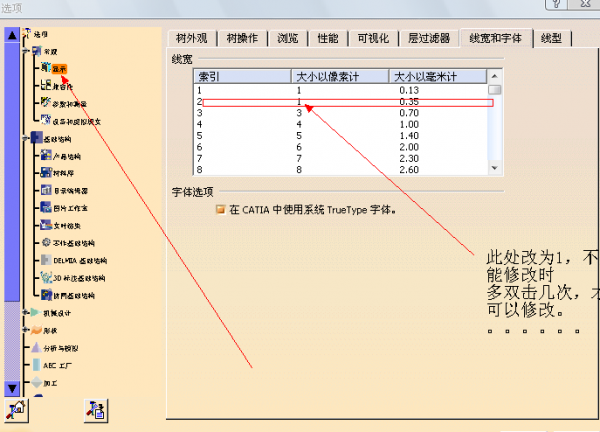Click the 常规 category icon
This screenshot has width=600, height=432.
(36, 51)
